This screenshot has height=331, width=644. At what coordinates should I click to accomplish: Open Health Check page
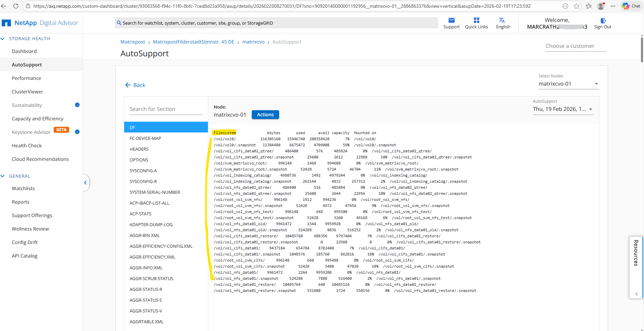(27, 146)
